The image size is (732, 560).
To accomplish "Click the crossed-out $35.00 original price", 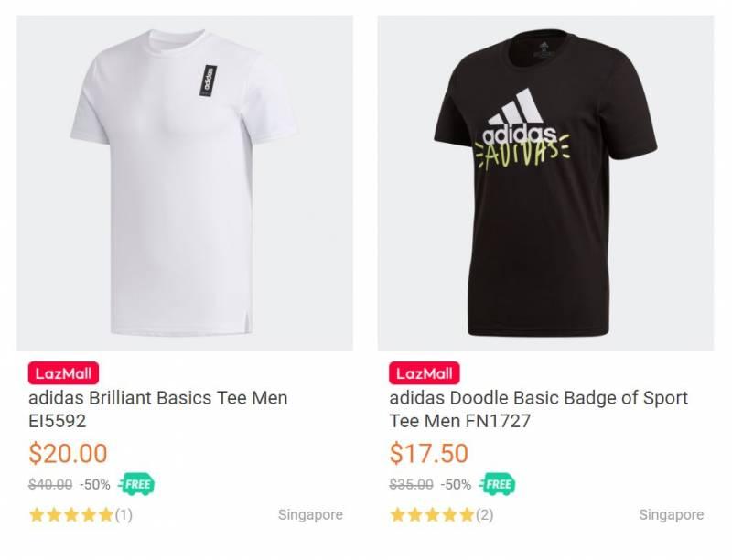I will click(x=412, y=484).
